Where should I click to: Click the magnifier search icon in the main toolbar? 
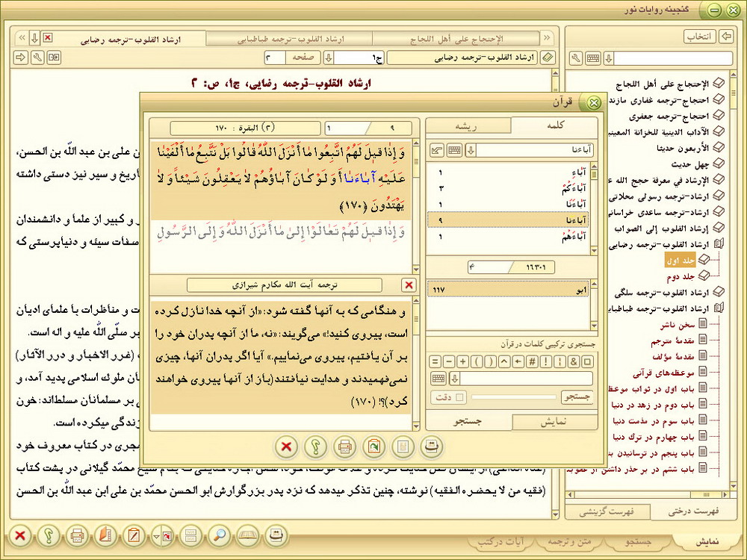coord(219,536)
